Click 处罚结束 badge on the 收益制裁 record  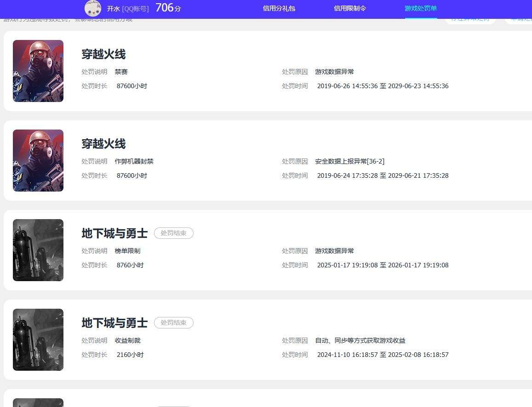pos(174,322)
